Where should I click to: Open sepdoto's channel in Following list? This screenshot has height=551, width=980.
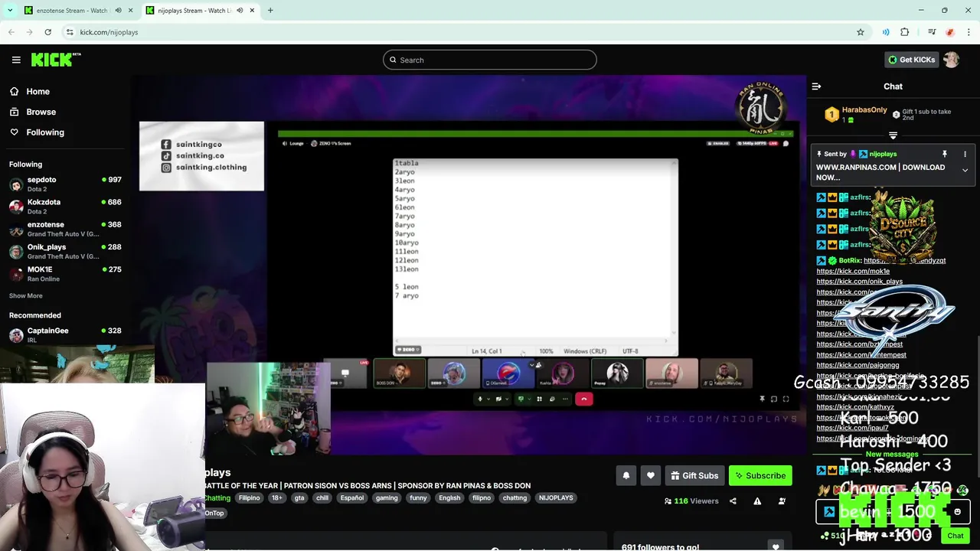pyautogui.click(x=65, y=184)
